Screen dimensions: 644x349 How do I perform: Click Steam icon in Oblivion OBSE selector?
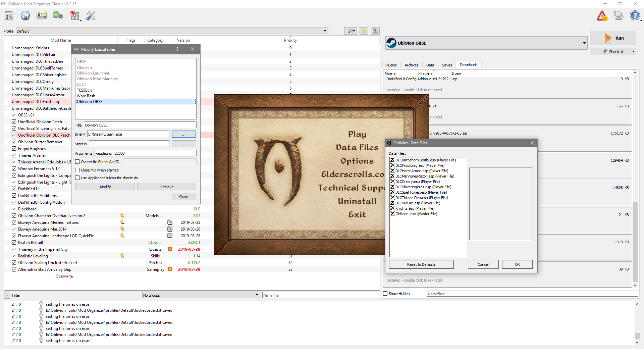click(391, 43)
